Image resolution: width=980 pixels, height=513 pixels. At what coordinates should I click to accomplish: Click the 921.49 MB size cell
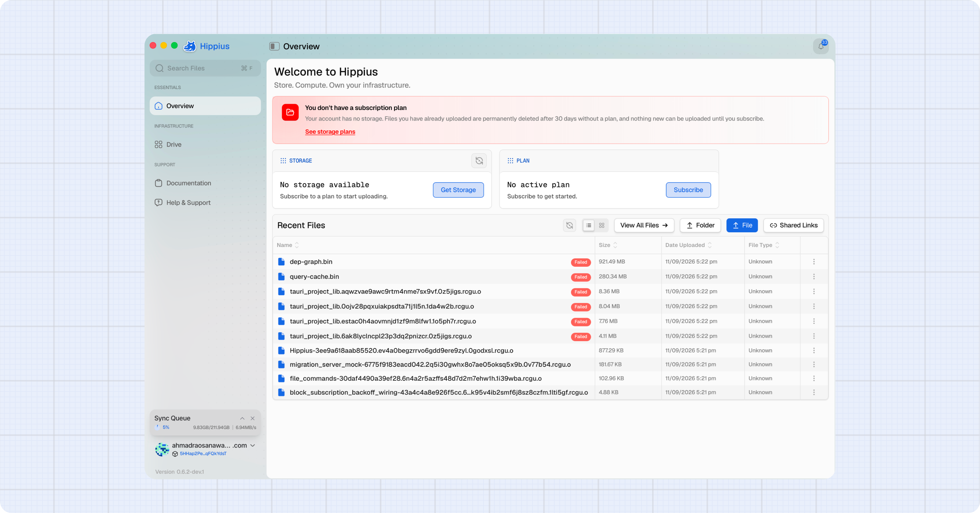coord(612,262)
